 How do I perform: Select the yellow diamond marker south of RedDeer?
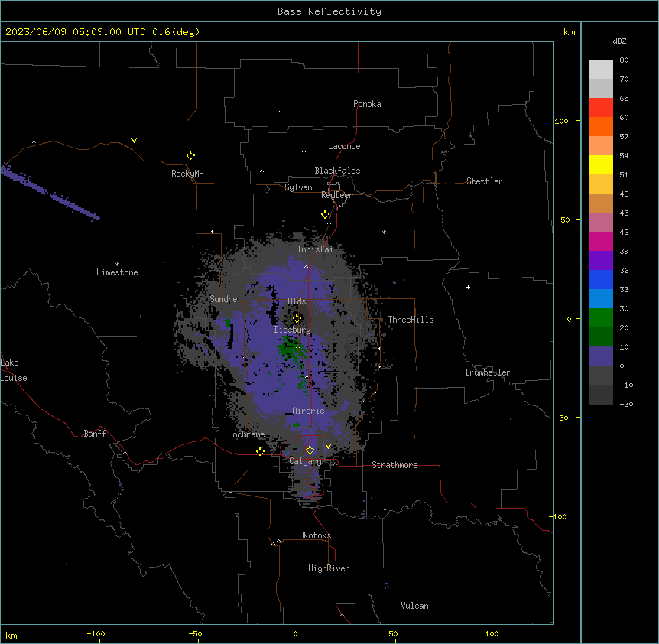pyautogui.click(x=325, y=215)
